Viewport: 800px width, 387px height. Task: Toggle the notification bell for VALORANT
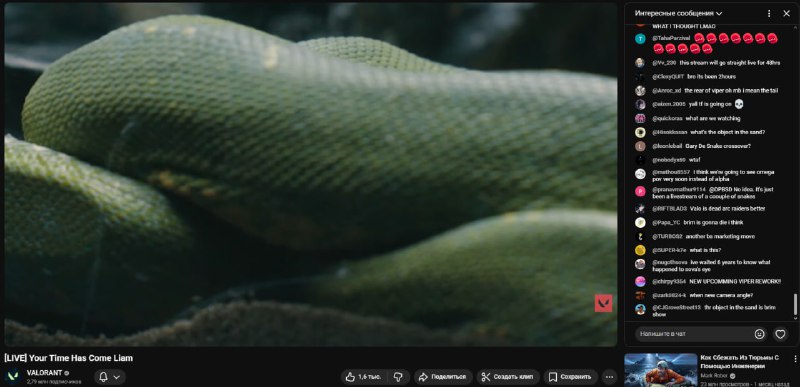click(104, 377)
